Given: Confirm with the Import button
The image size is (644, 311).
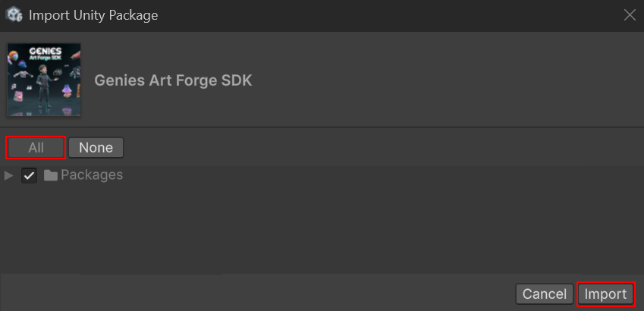Looking at the screenshot, I should (605, 294).
